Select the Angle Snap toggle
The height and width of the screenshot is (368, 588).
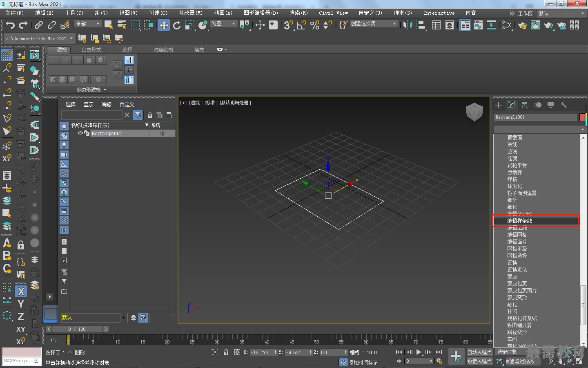pyautogui.click(x=302, y=25)
